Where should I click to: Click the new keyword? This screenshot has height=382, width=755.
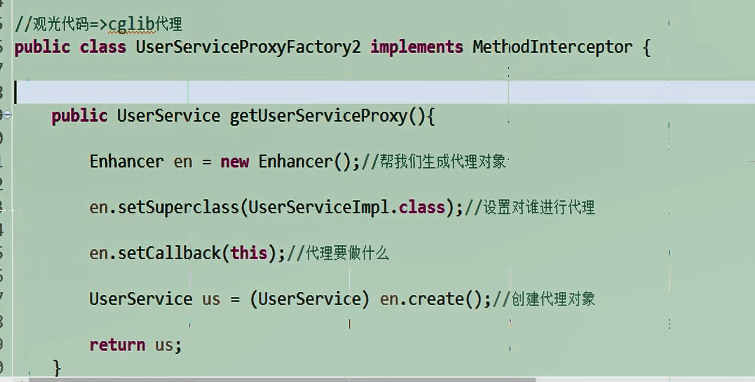[234, 161]
